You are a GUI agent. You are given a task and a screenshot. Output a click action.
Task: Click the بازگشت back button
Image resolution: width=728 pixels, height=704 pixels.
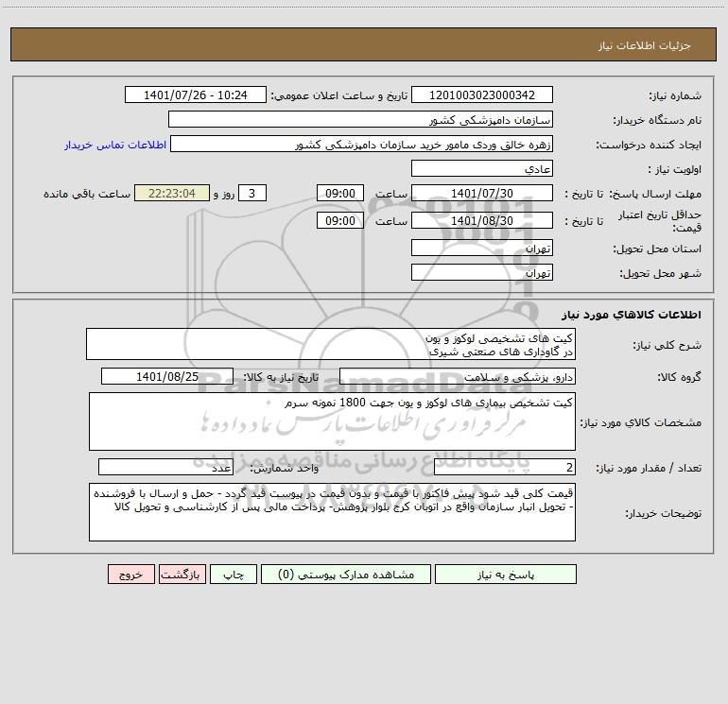182,575
